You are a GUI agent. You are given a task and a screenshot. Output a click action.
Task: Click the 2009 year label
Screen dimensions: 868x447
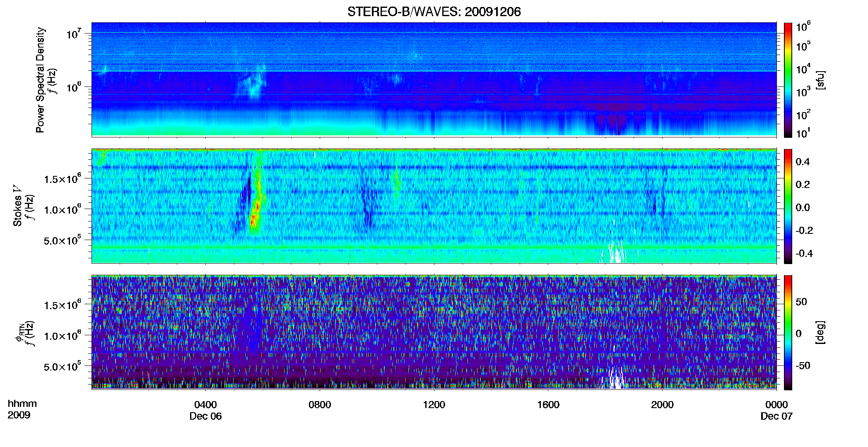pos(19,415)
